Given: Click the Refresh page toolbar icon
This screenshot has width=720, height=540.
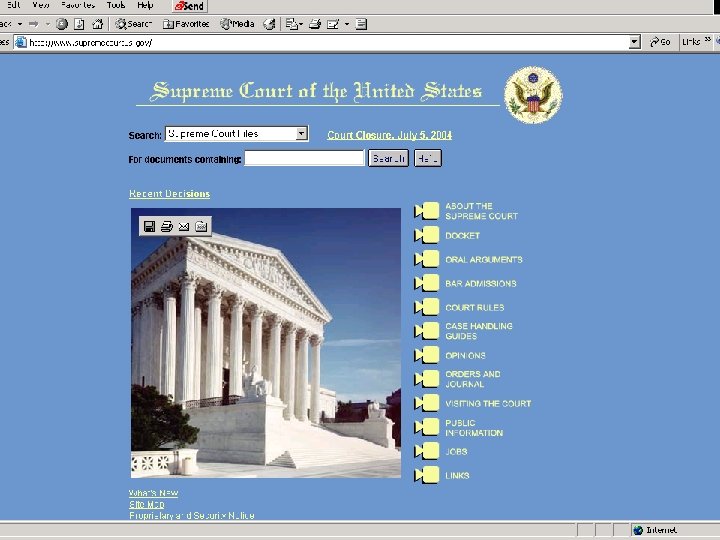Looking at the screenshot, I should pyautogui.click(x=79, y=24).
